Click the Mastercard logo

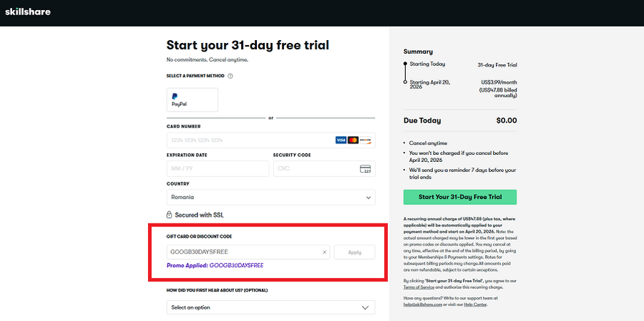[353, 140]
